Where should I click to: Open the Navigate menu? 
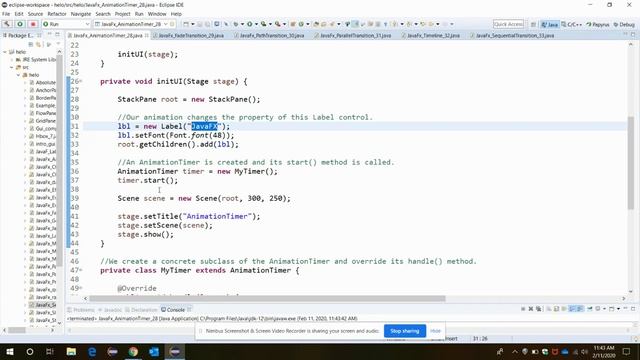pyautogui.click(x=81, y=14)
